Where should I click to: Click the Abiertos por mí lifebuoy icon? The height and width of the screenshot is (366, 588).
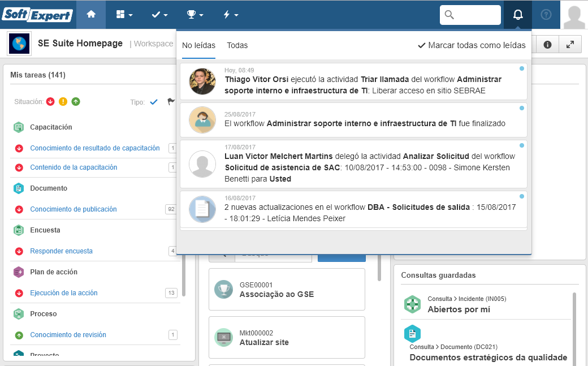coord(413,304)
